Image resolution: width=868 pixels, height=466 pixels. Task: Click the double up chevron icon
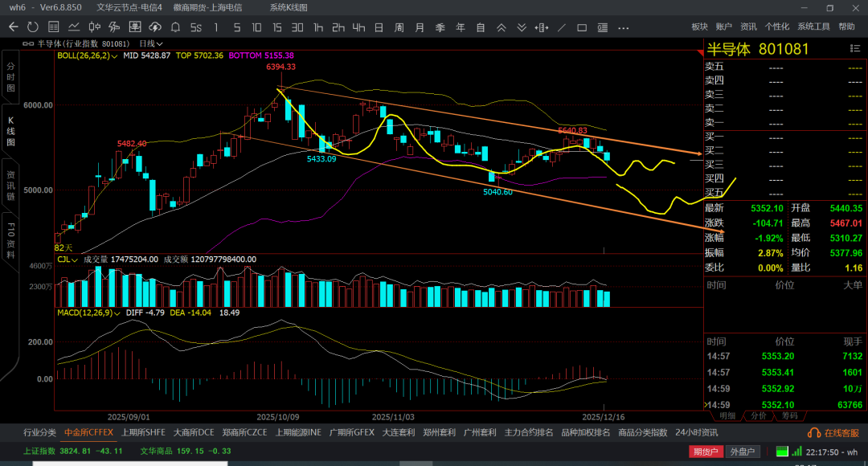(501, 27)
